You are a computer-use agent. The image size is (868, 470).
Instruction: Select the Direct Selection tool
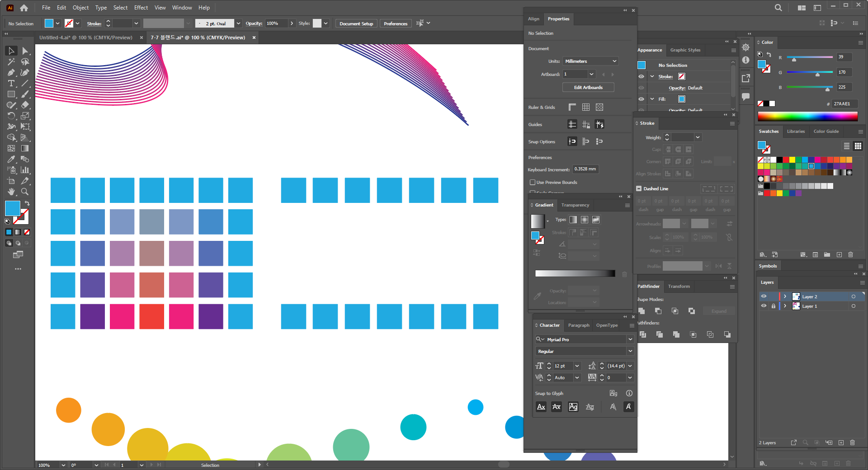(x=25, y=51)
